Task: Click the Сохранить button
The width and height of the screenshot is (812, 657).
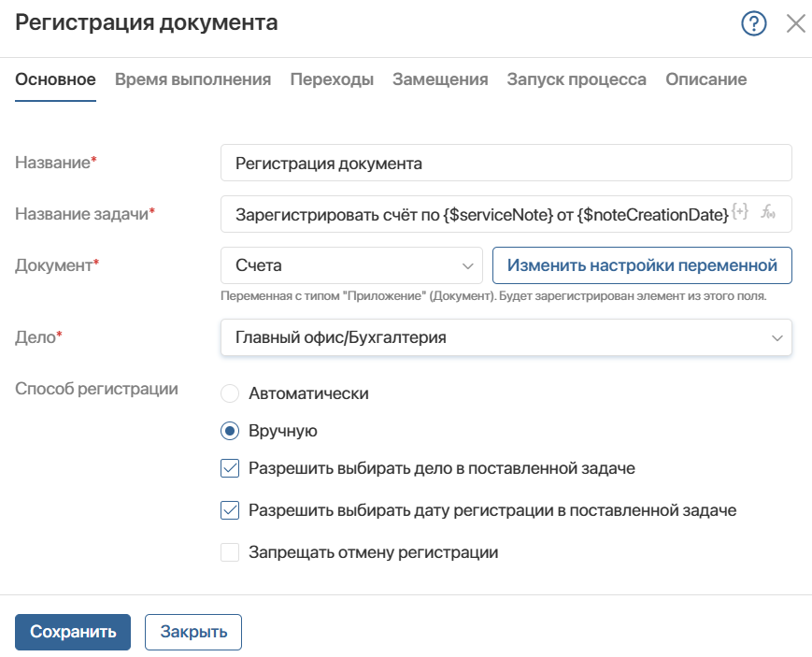Action: pyautogui.click(x=73, y=632)
